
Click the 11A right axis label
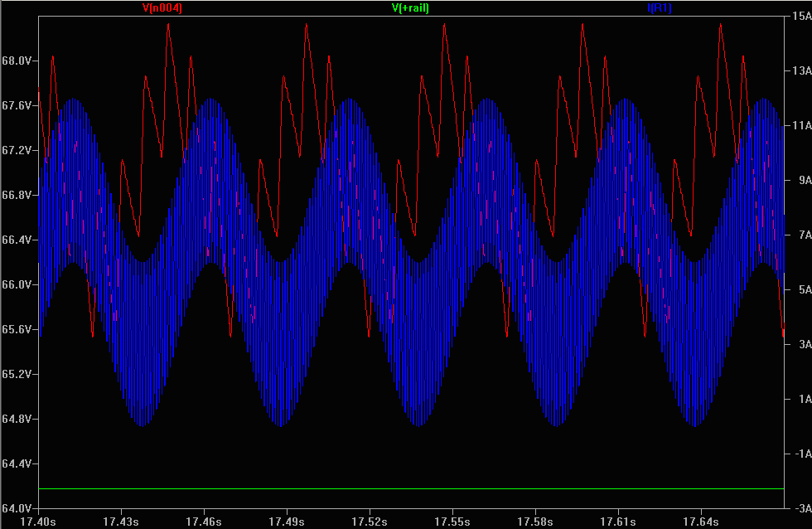click(801, 125)
